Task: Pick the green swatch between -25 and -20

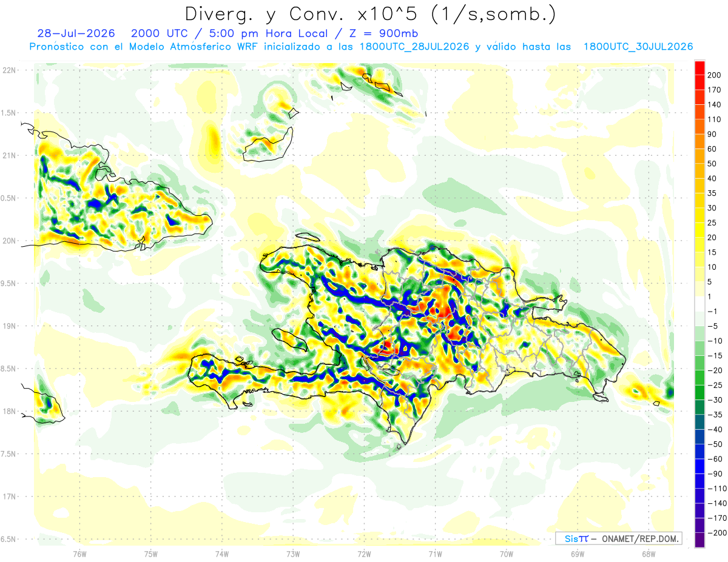Action: coord(699,378)
